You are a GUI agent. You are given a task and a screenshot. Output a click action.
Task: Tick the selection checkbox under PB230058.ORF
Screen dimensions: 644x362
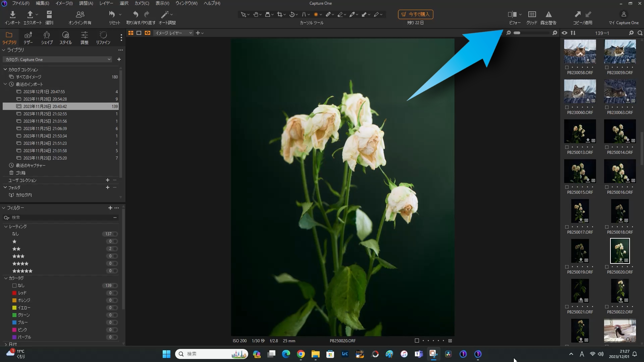coord(567,67)
